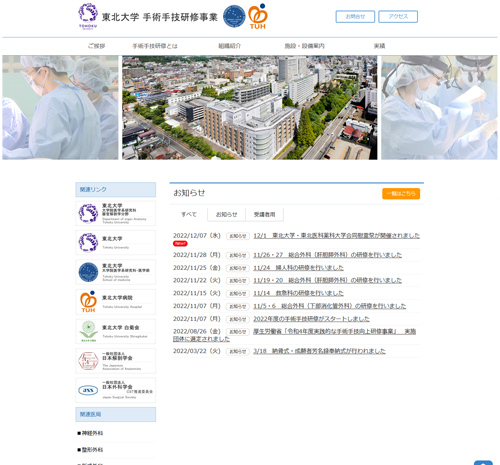Click the blue round School of Medicine emblem in header
This screenshot has height=465, width=500.
(234, 16)
